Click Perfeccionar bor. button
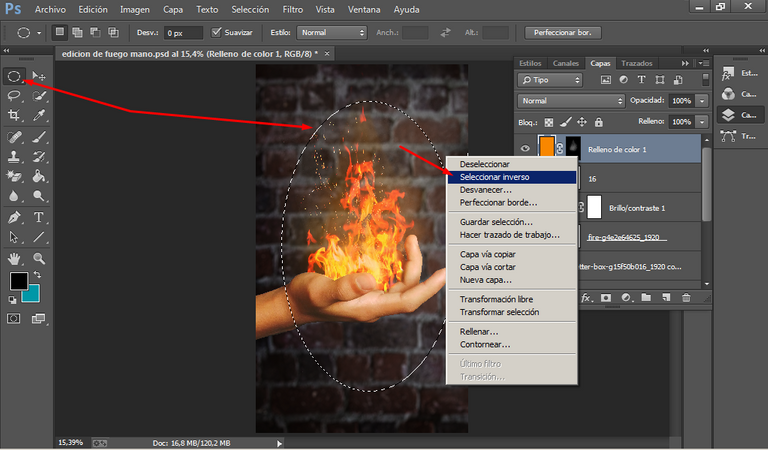This screenshot has width=768, height=450. [563, 32]
